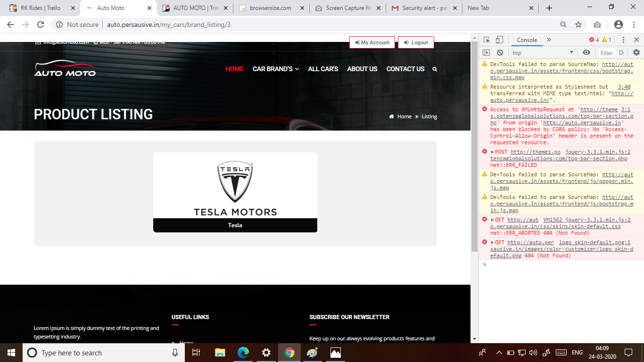Viewport: 644px width, 362px height.
Task: Click the DevTools warning count badge
Action: click(x=607, y=40)
